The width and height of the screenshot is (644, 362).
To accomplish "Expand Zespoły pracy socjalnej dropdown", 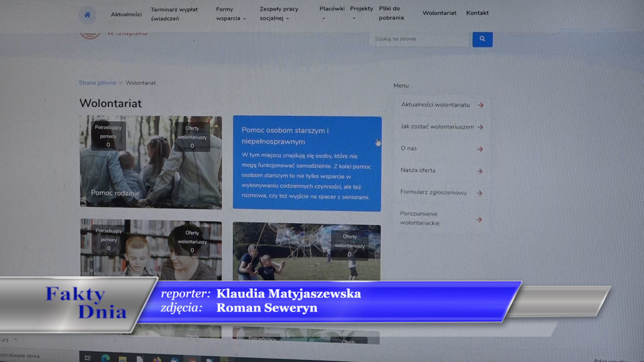I will click(279, 14).
